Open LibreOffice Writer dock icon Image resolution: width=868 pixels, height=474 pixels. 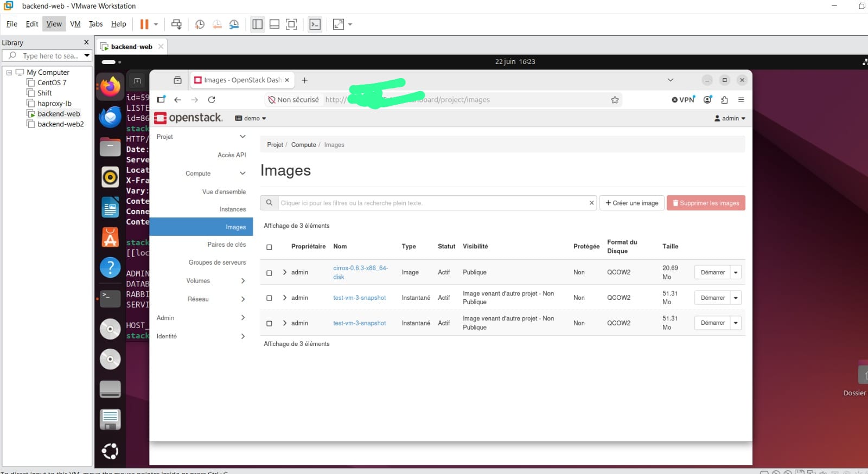pos(110,207)
